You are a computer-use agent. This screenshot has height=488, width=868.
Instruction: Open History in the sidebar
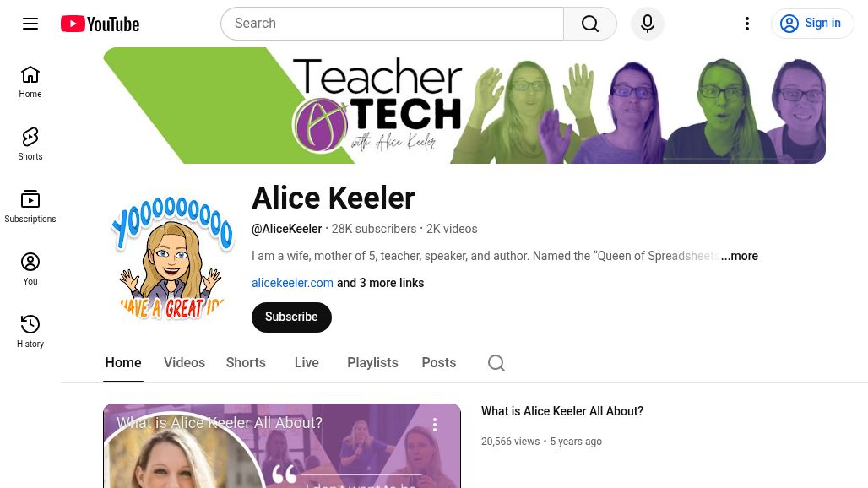(x=30, y=332)
